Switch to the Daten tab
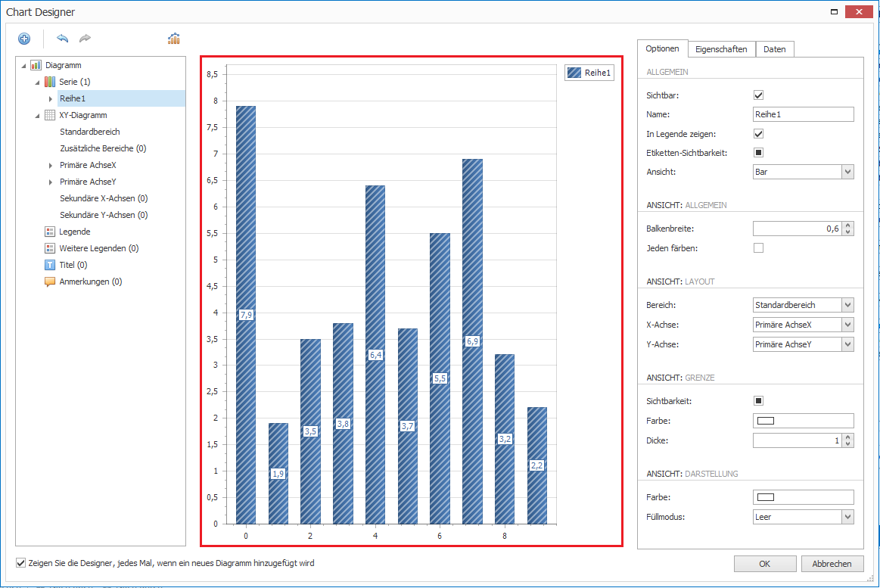Image resolution: width=880 pixels, height=588 pixels. click(x=774, y=49)
